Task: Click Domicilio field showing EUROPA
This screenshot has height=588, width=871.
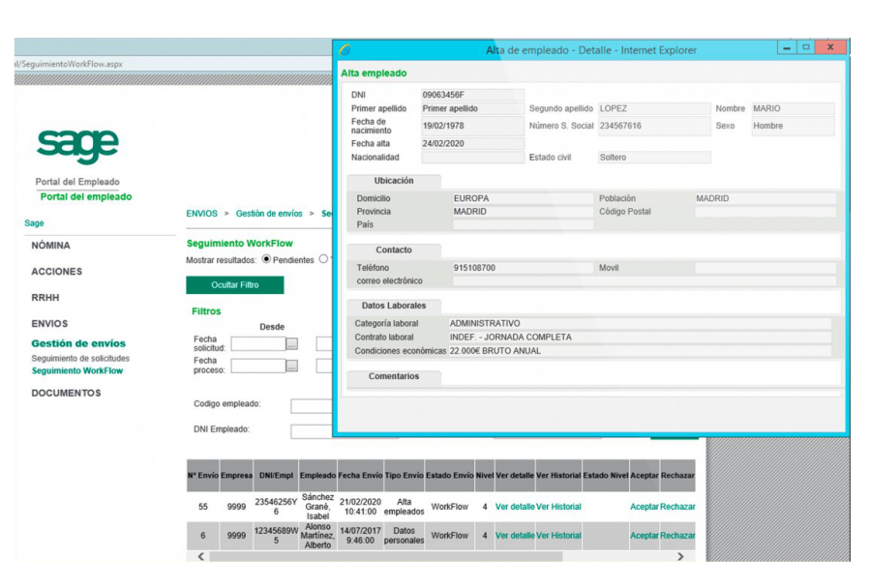Action: tap(523, 199)
